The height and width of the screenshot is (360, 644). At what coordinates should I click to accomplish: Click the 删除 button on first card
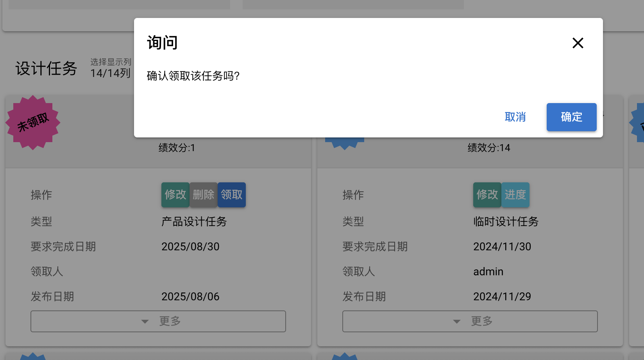tap(204, 195)
